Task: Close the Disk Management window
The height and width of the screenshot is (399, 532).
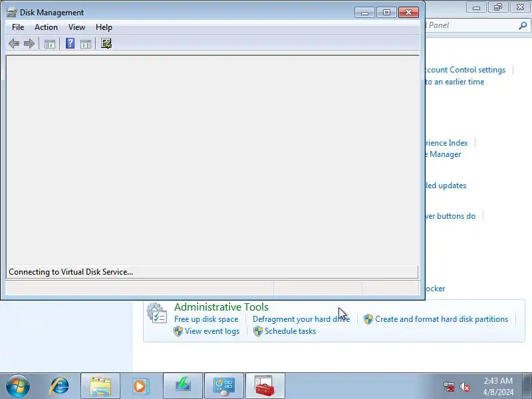Action: click(408, 13)
